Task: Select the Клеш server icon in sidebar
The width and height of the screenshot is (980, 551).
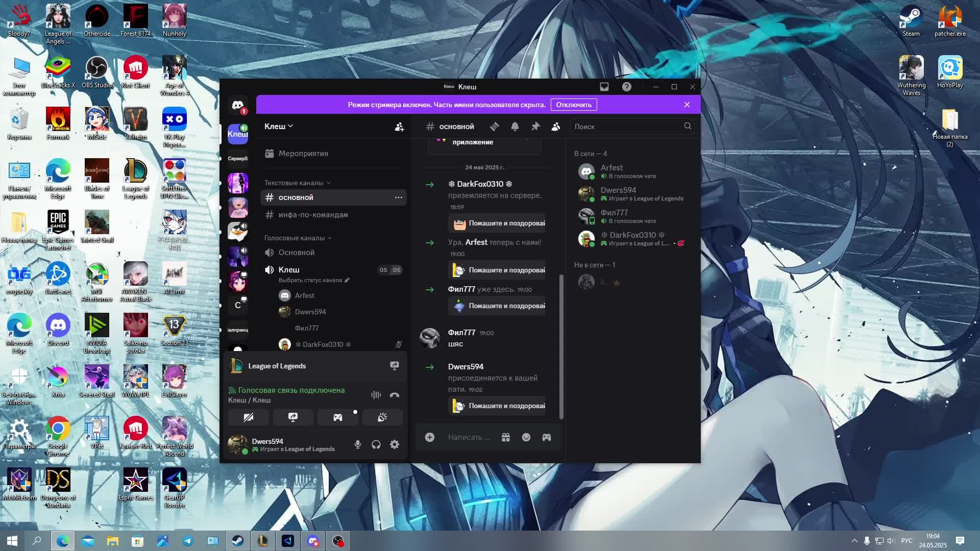Action: click(x=237, y=134)
